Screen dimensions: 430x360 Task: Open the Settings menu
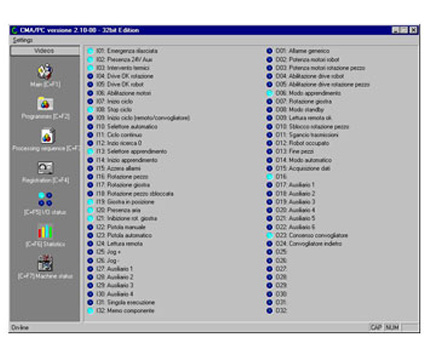pos(23,40)
